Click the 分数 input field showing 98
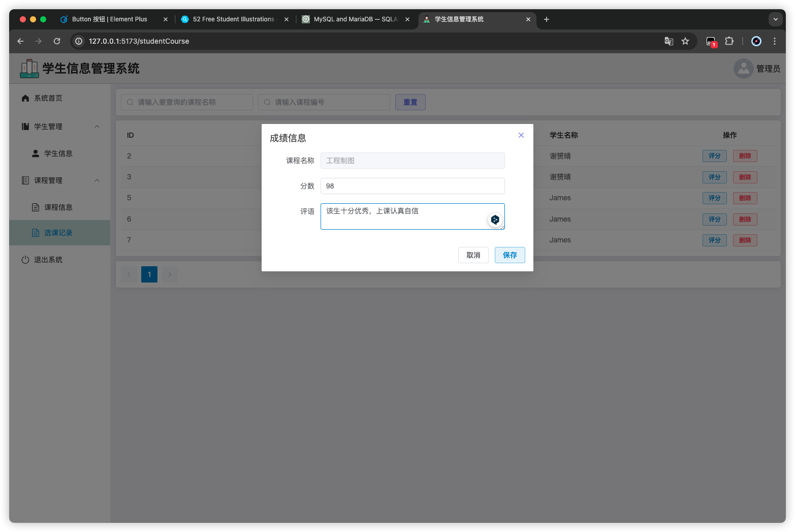 (412, 186)
